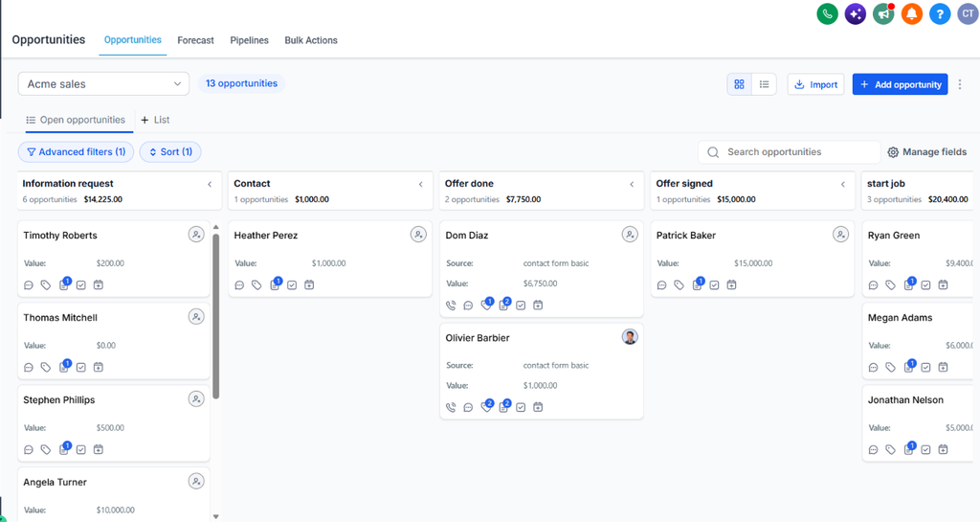Click the phone icon on Olivier Barbier card
This screenshot has width=980, height=522.
click(451, 407)
